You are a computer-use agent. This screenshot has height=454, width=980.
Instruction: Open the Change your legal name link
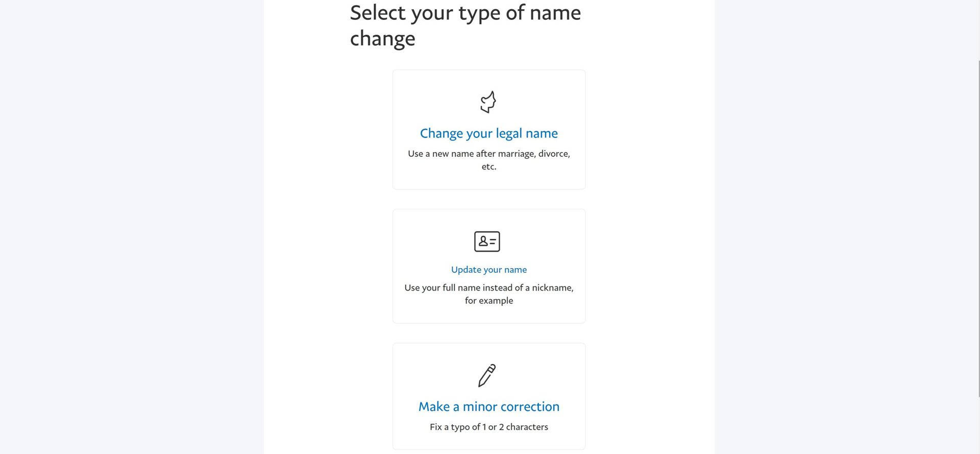488,133
